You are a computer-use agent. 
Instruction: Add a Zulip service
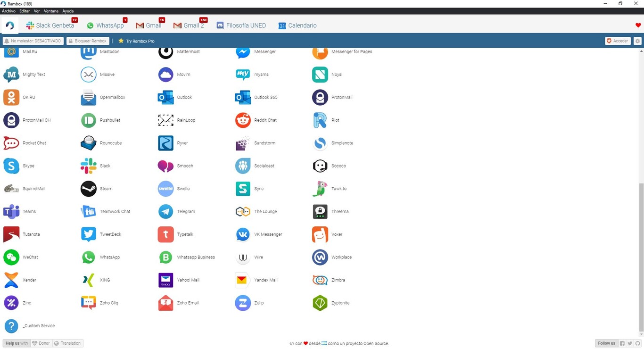pos(242,302)
